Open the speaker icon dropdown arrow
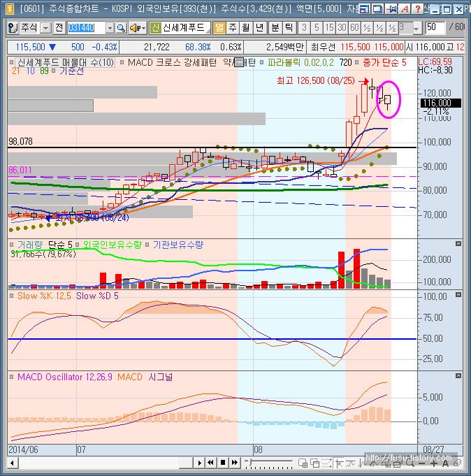Image resolution: width=471 pixels, height=476 pixels. coord(143,28)
